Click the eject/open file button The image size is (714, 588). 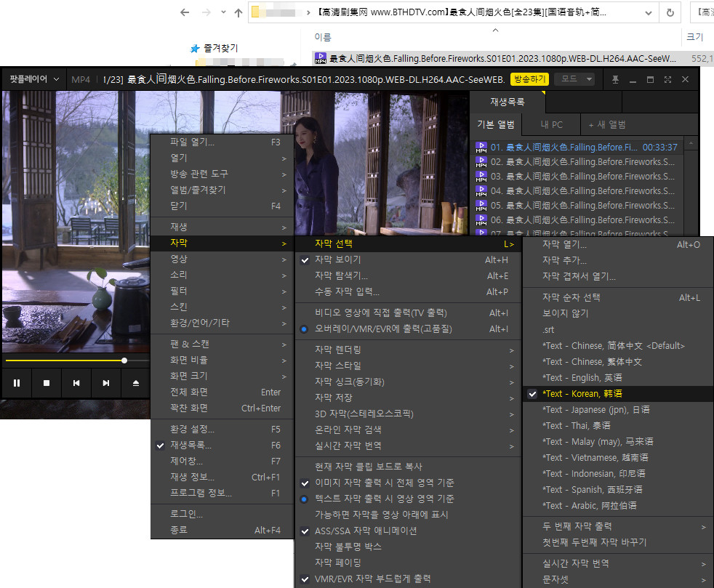pyautogui.click(x=136, y=383)
